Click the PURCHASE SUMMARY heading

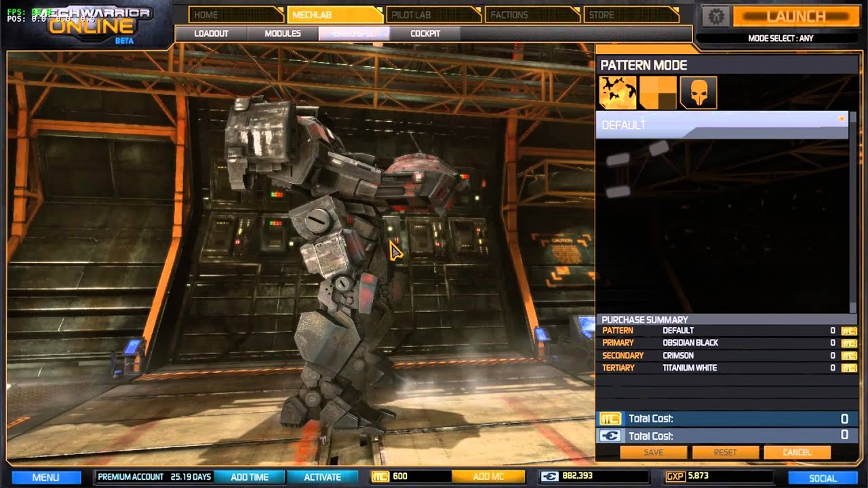click(645, 320)
